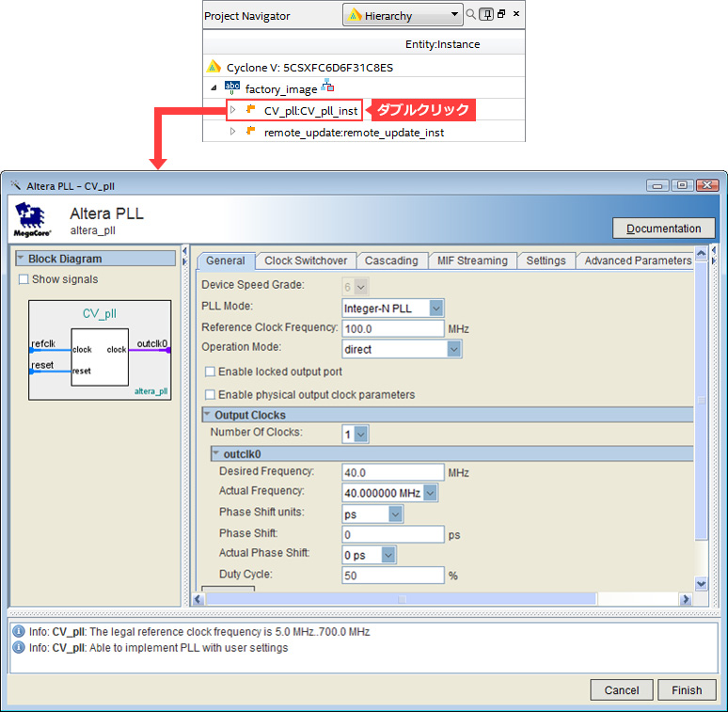
Task: Open the Cascading tab
Action: click(x=391, y=261)
